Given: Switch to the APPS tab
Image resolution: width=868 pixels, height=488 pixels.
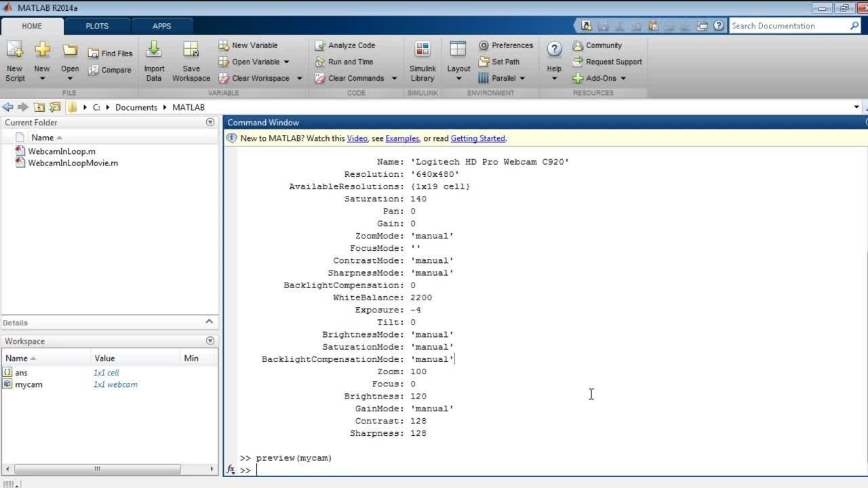Looking at the screenshot, I should [x=162, y=26].
